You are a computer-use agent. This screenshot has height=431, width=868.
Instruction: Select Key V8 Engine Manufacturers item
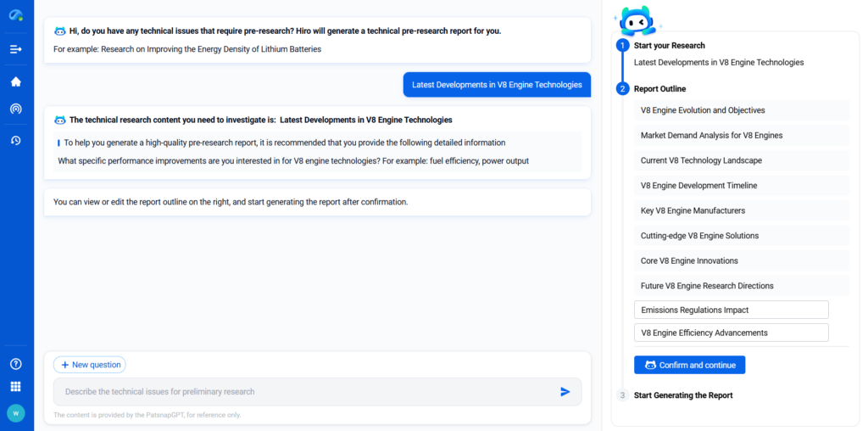coord(741,210)
